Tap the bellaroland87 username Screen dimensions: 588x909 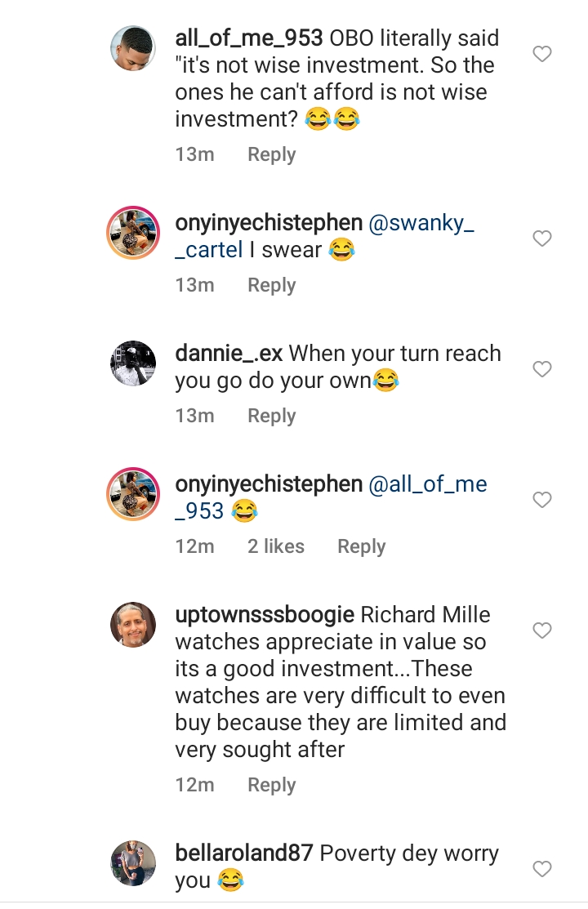pos(244,853)
